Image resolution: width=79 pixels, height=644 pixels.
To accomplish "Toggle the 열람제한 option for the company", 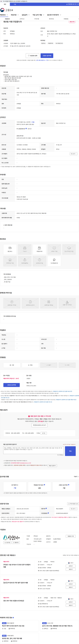I will tap(16, 543).
